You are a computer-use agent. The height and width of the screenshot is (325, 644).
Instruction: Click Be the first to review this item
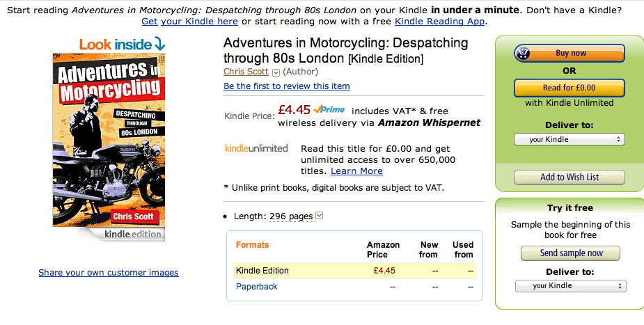pos(287,86)
